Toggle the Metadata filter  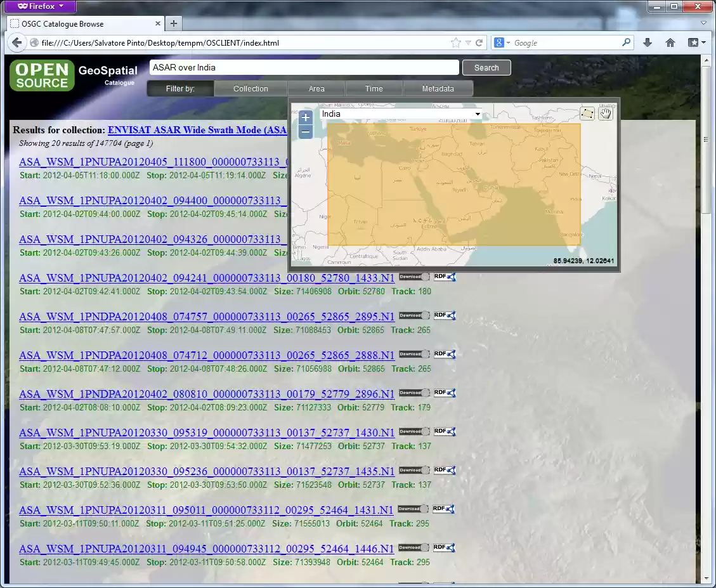[438, 89]
